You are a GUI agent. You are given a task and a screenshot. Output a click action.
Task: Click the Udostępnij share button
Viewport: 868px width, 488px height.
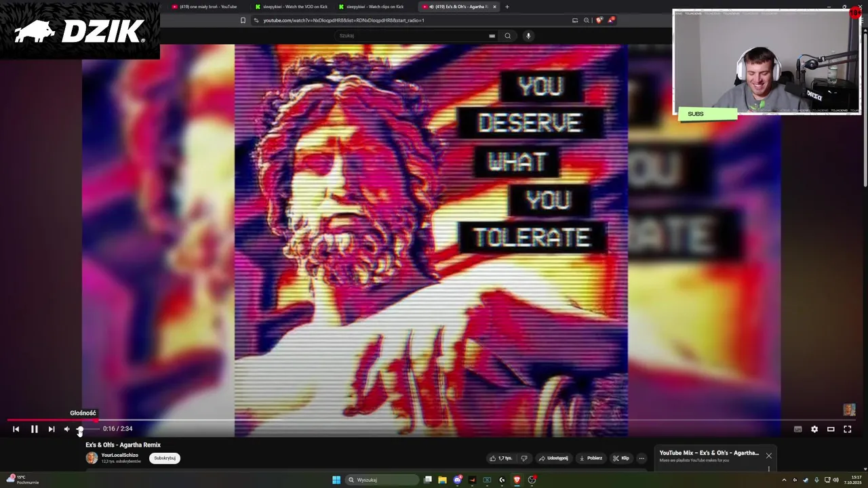tap(553, 458)
